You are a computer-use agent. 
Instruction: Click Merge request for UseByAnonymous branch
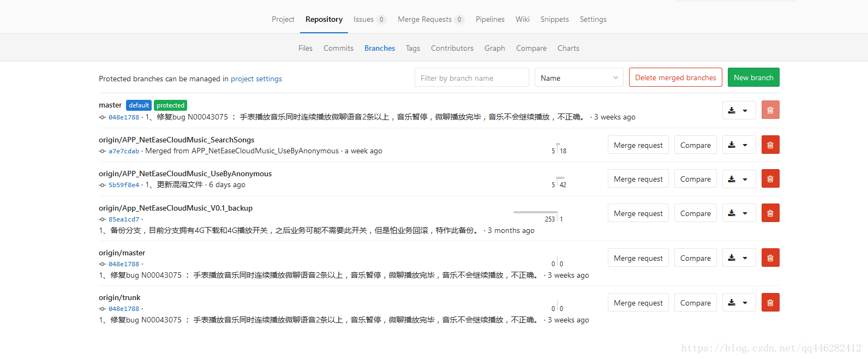tap(638, 179)
